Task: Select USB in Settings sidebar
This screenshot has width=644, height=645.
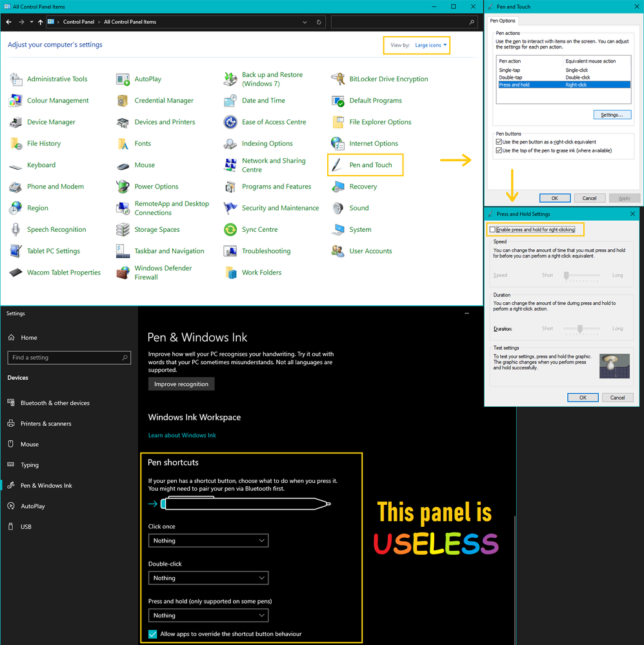Action: click(26, 527)
